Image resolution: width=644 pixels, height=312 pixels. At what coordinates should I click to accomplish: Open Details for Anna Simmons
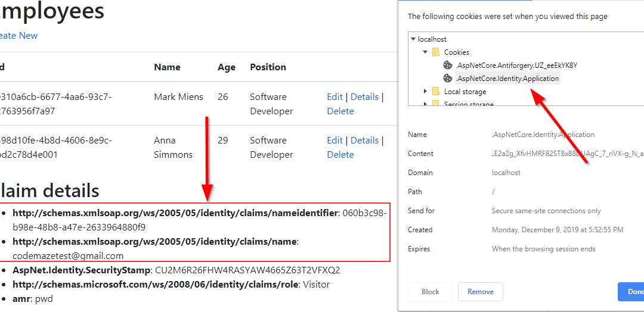pyautogui.click(x=364, y=141)
